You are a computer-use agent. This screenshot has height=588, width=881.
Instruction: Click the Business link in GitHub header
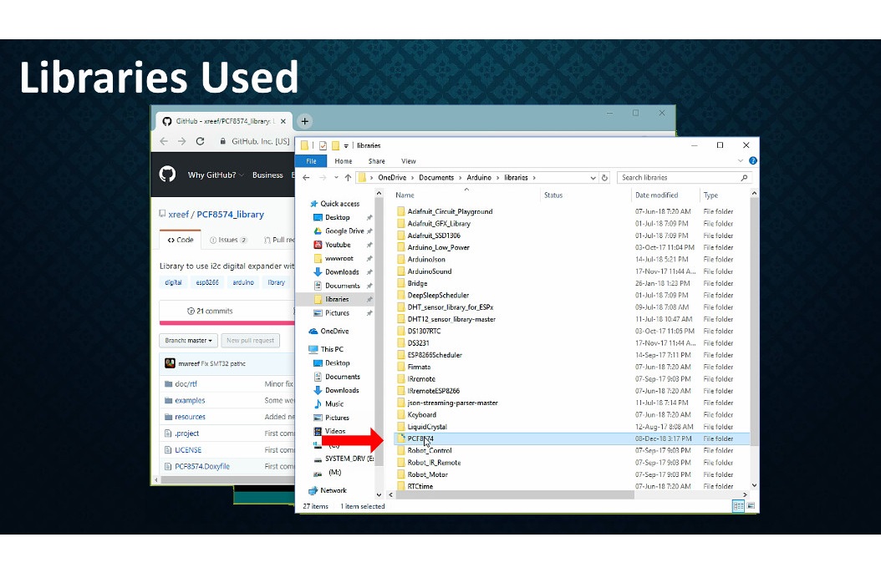[x=267, y=175]
